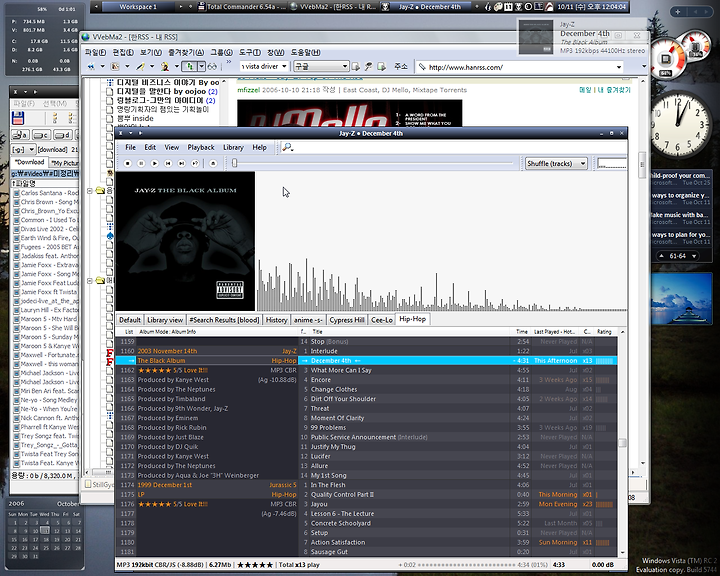Open the '내 즐겨찾기' link in the RSS page

(614, 90)
